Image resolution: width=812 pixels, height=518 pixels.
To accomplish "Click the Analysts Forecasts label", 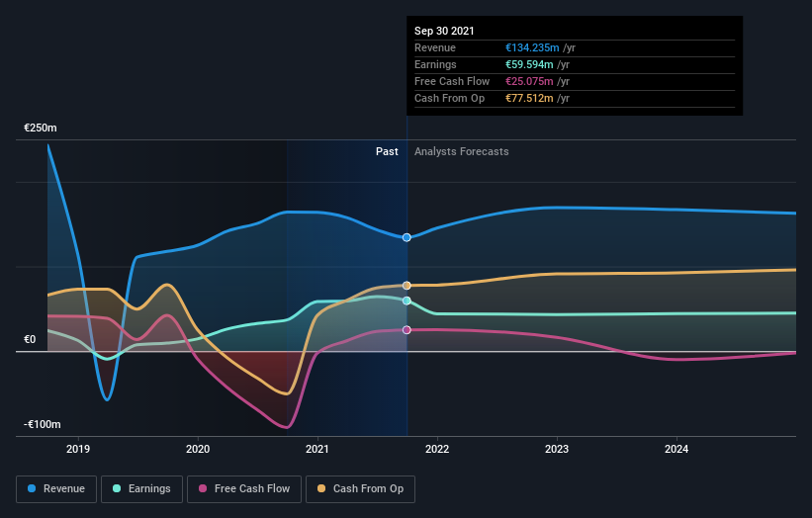I will point(462,151).
